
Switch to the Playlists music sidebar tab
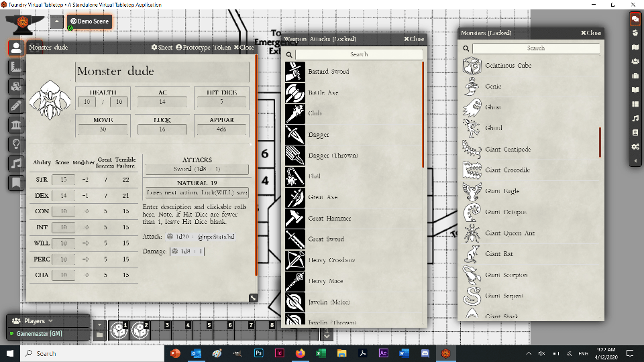(x=635, y=119)
